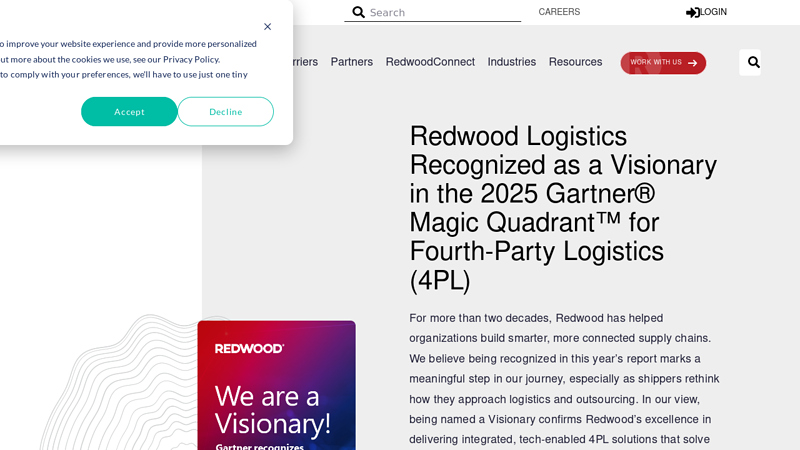
Task: Open the LOGIN text link
Action: (x=714, y=12)
